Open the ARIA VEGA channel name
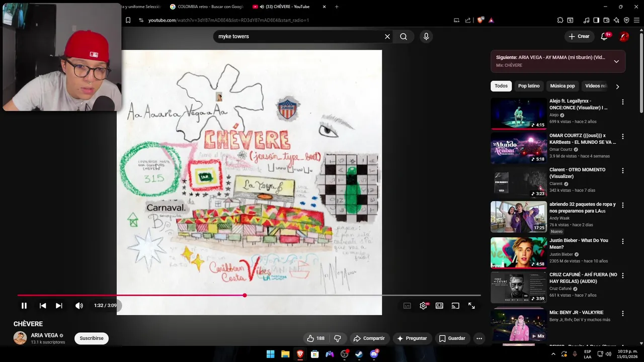Image resolution: width=644 pixels, height=362 pixels. (x=44, y=335)
